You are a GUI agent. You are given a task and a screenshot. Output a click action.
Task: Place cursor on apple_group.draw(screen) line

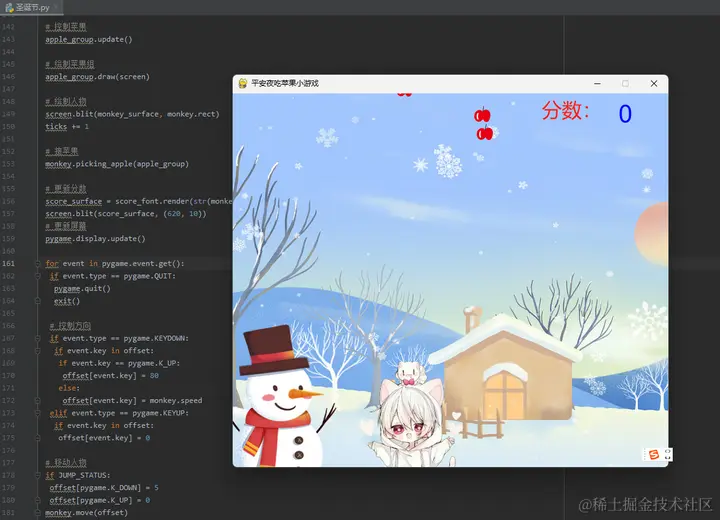[97, 77]
